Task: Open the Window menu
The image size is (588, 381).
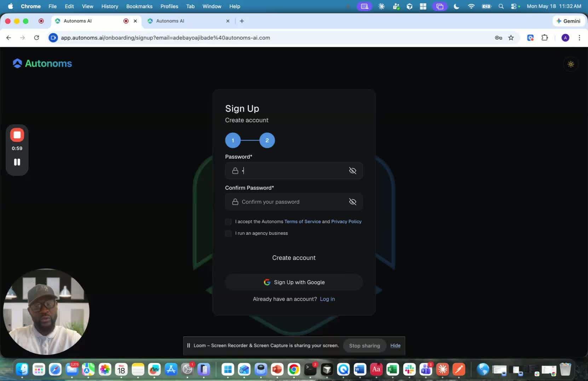Action: point(212,6)
